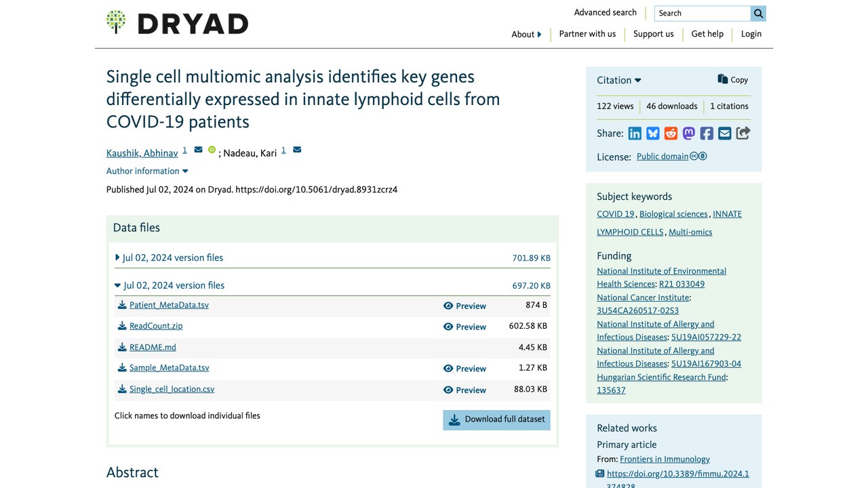868x488 pixels.
Task: Expand the About menu
Action: point(526,35)
